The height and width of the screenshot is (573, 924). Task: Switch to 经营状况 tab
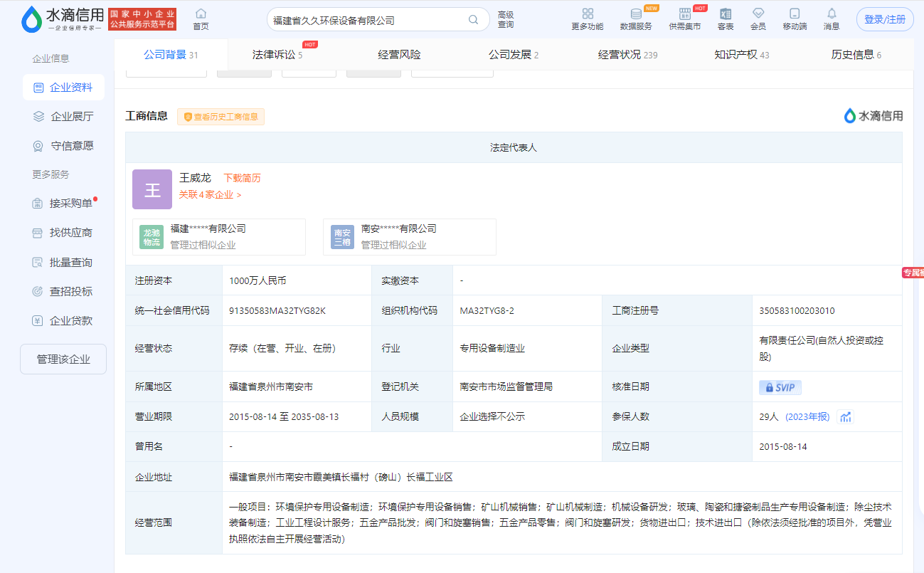[x=627, y=55]
